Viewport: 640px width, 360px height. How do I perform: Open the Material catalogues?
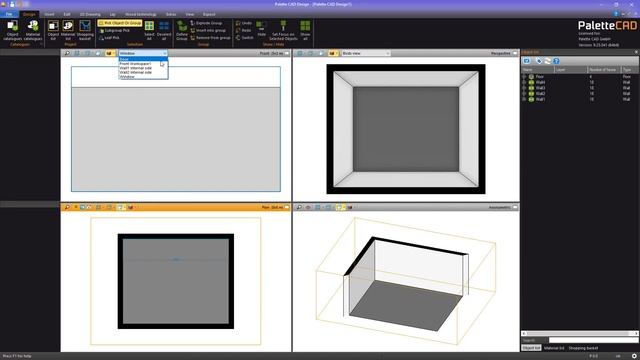pyautogui.click(x=33, y=30)
